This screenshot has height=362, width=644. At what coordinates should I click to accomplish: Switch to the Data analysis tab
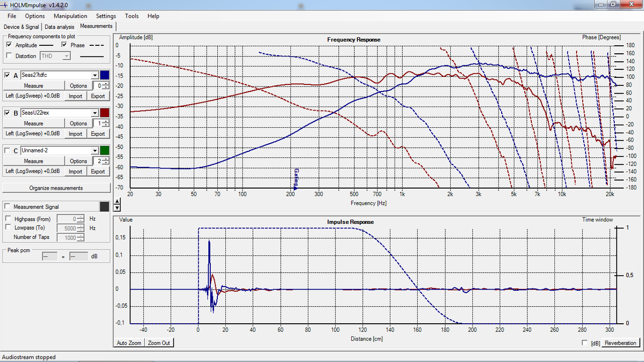point(59,27)
